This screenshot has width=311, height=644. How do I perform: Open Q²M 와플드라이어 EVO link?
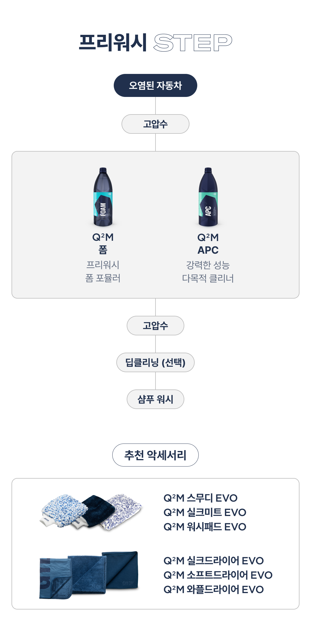pos(213,589)
